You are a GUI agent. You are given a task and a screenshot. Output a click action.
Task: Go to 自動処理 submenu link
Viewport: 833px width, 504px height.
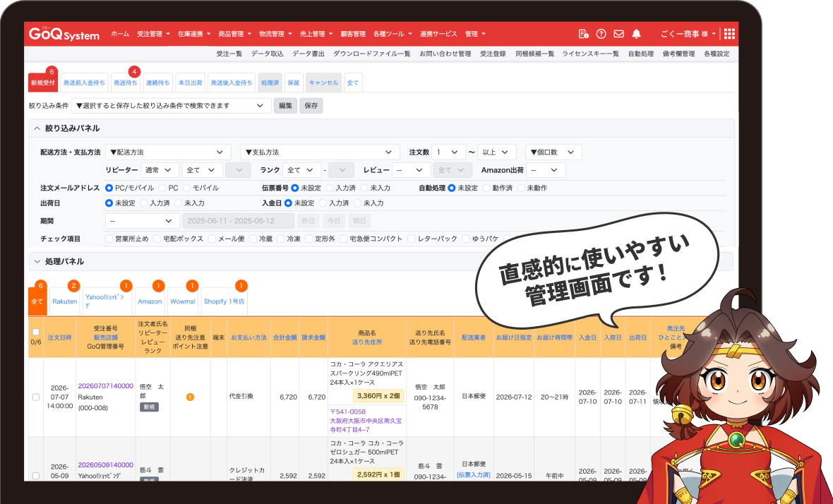tap(641, 54)
